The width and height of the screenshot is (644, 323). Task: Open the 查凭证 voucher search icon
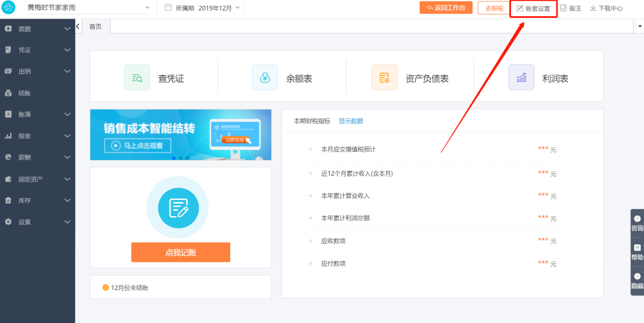point(137,78)
